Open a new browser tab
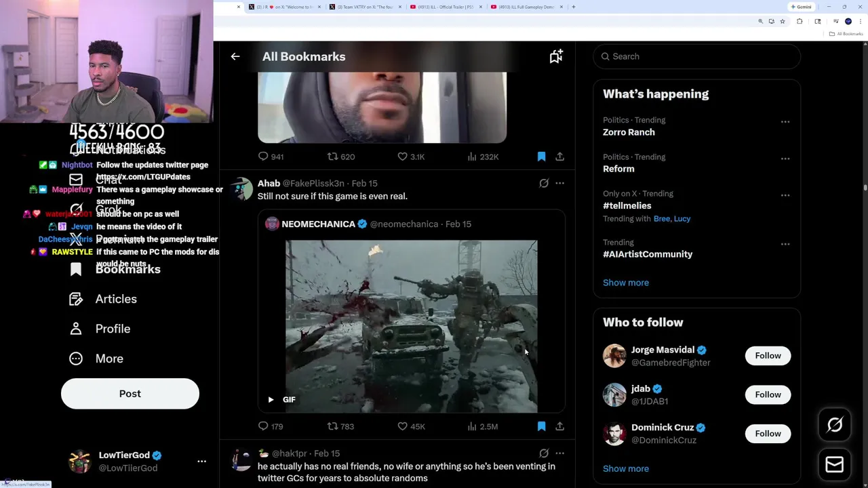The height and width of the screenshot is (488, 868). (574, 7)
